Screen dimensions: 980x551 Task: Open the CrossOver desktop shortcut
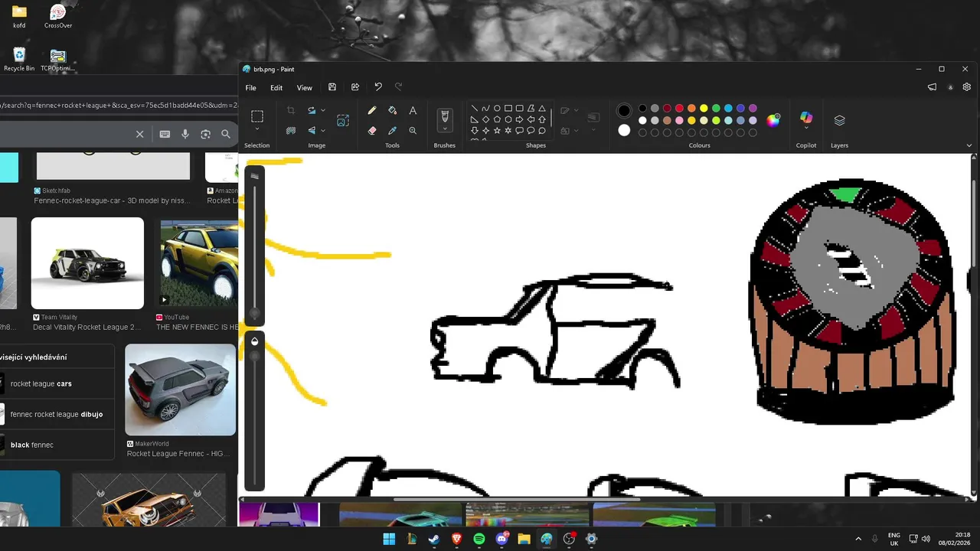[x=58, y=16]
